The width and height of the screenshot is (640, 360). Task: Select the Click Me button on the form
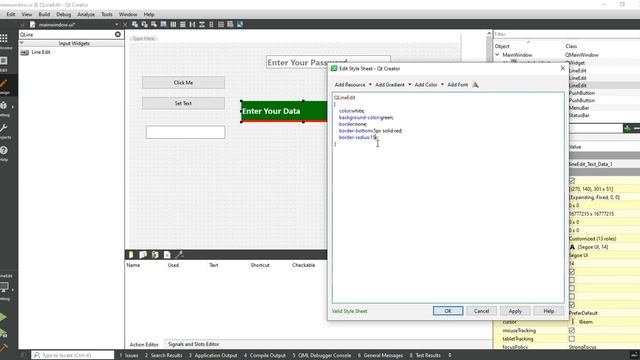coord(183,82)
